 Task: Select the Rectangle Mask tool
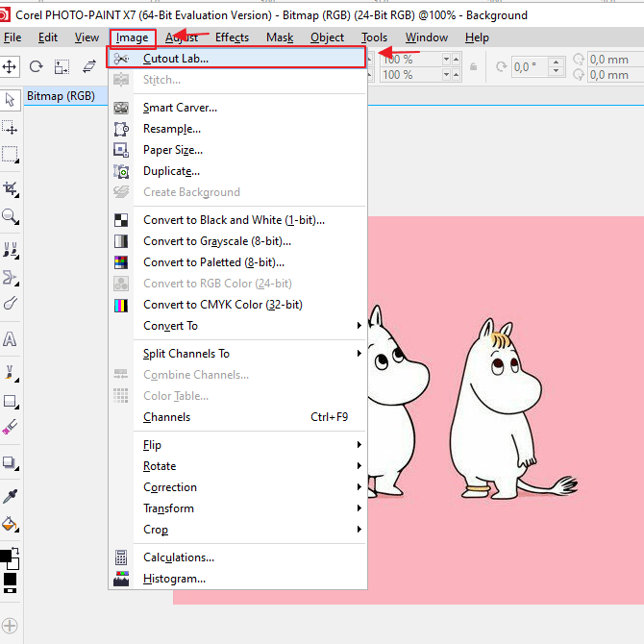pos(11,155)
